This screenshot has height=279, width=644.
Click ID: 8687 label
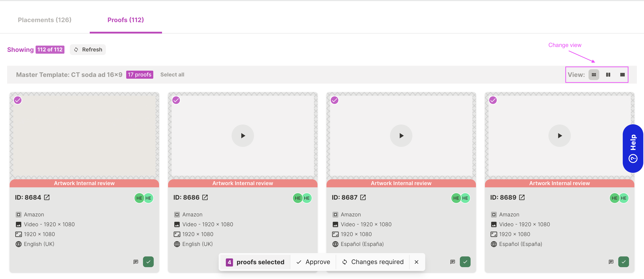point(345,198)
